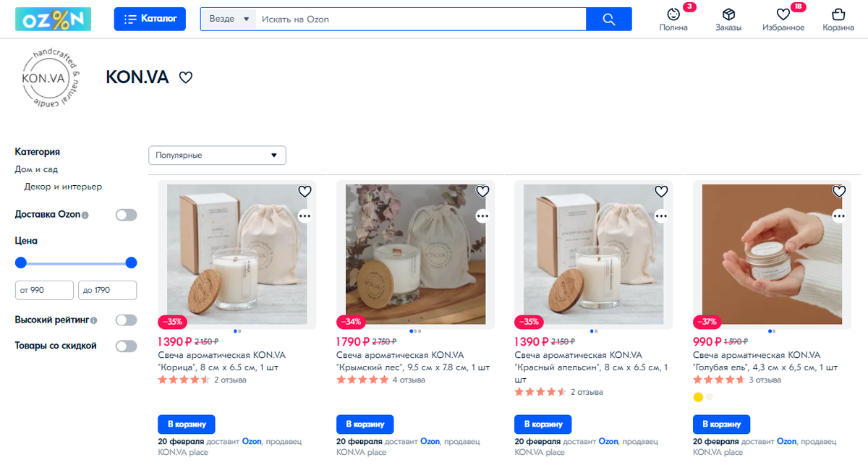
Task: Add KON.VA brand to favorites heart
Action: [186, 77]
